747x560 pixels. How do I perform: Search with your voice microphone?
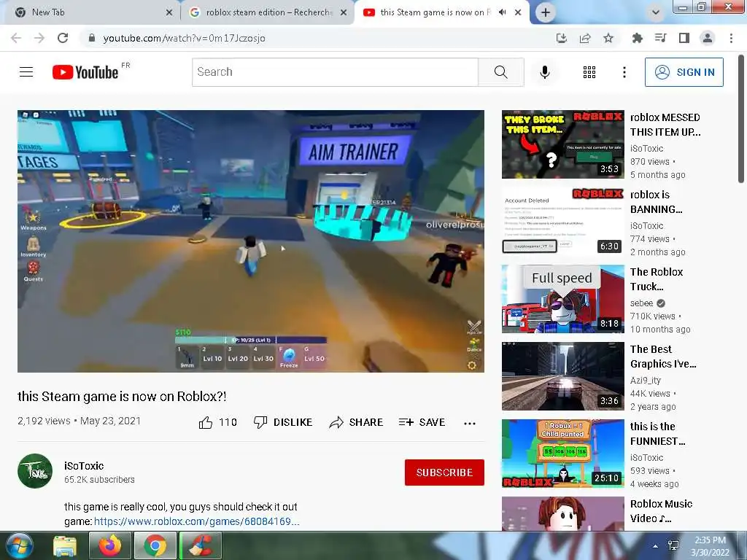click(544, 72)
